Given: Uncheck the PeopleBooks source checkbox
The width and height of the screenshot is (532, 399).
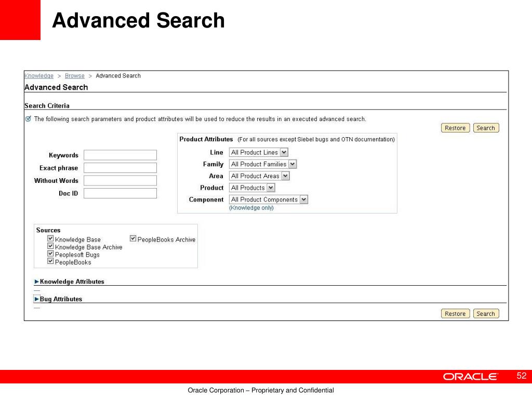Looking at the screenshot, I should tap(50, 261).
